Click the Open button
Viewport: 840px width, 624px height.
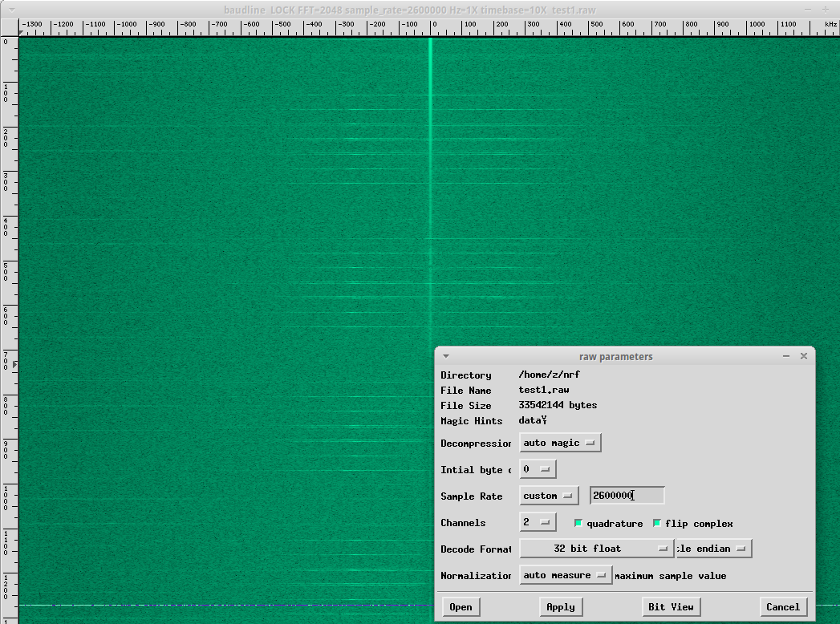pyautogui.click(x=461, y=607)
